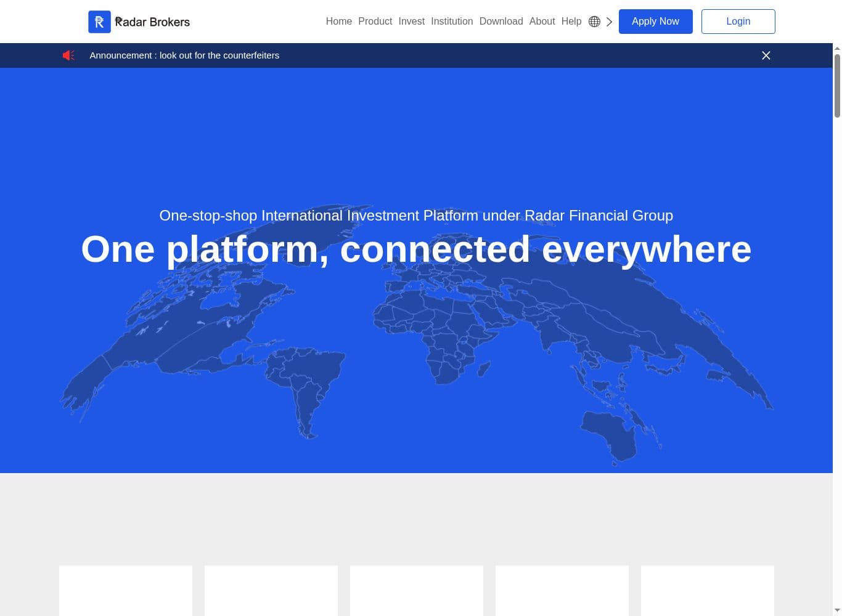The height and width of the screenshot is (616, 842).
Task: Open the Institution menu
Action: click(452, 21)
